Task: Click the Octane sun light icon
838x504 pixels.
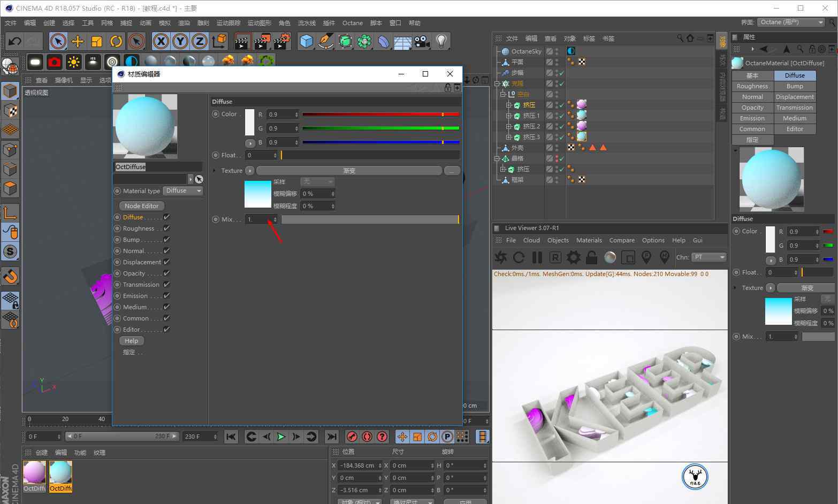Action: point(73,62)
